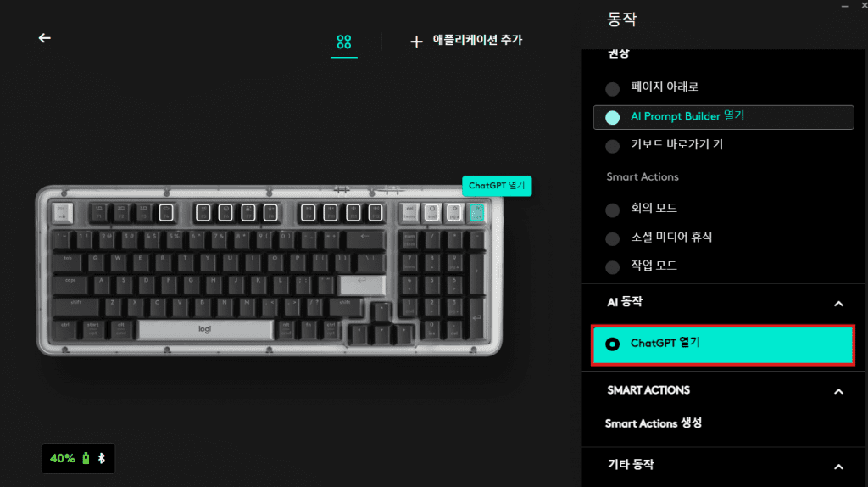
Task: Click the logi spacebar on keyboard image
Action: (x=205, y=329)
